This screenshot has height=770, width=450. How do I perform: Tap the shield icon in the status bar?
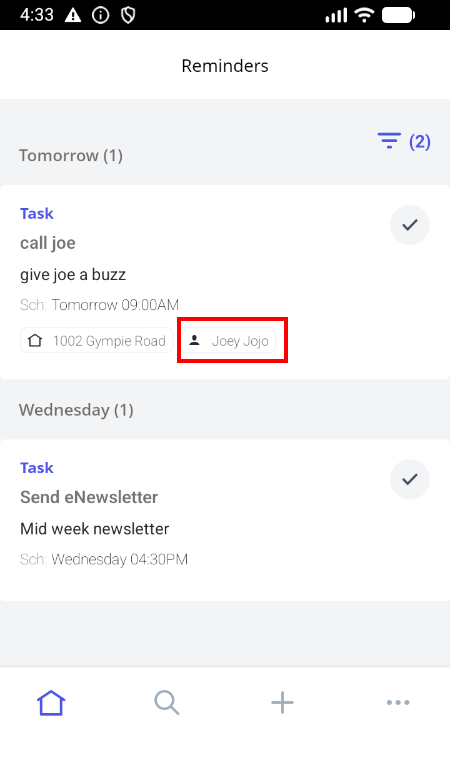128,15
